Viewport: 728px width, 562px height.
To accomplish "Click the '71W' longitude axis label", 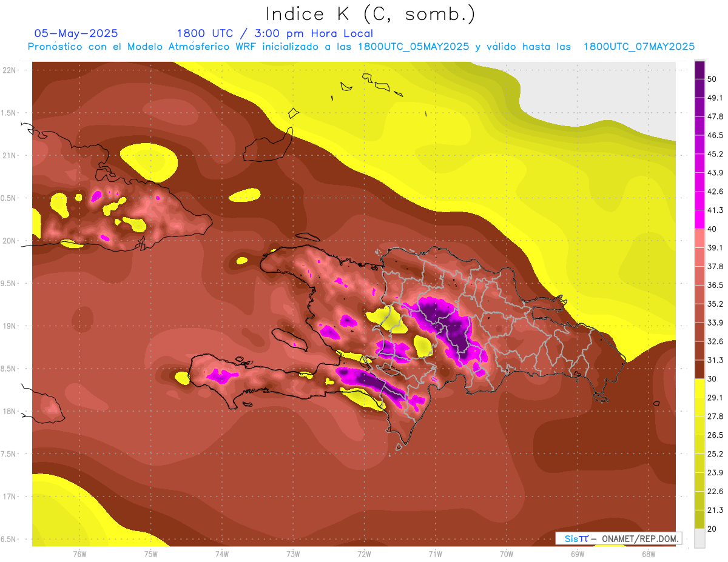I will [x=435, y=554].
